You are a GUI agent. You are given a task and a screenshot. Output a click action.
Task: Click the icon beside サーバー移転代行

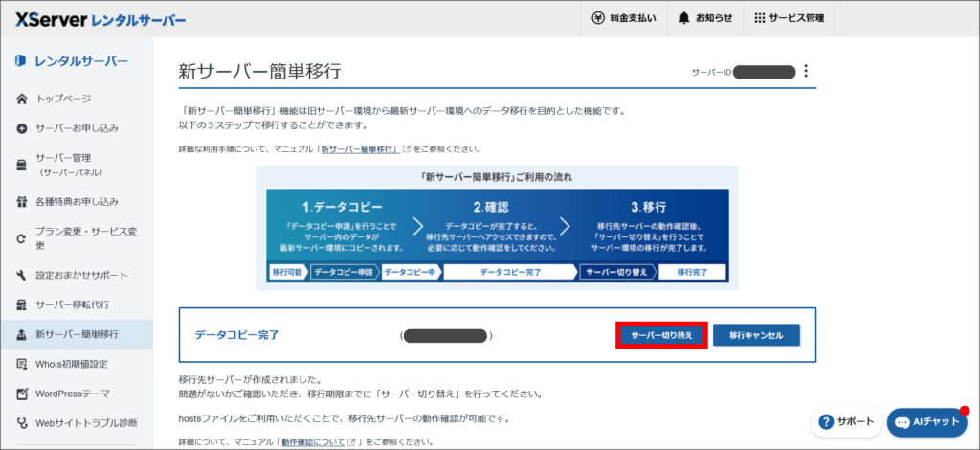22,305
